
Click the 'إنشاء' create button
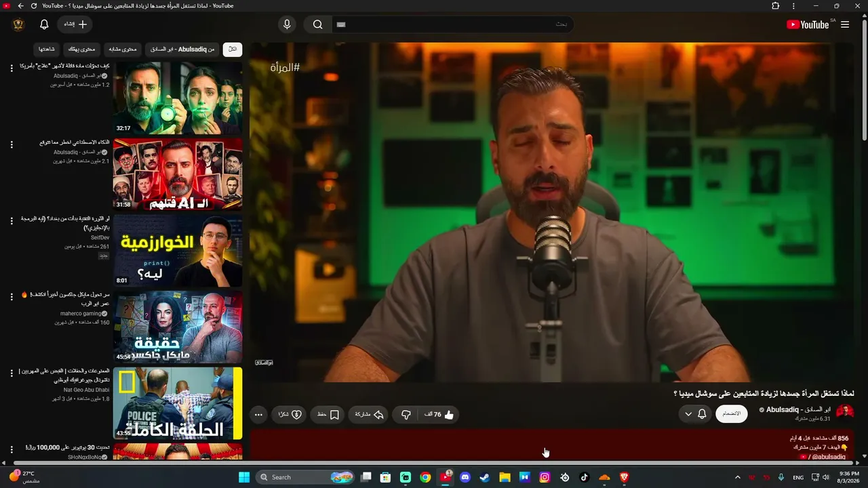(x=75, y=24)
